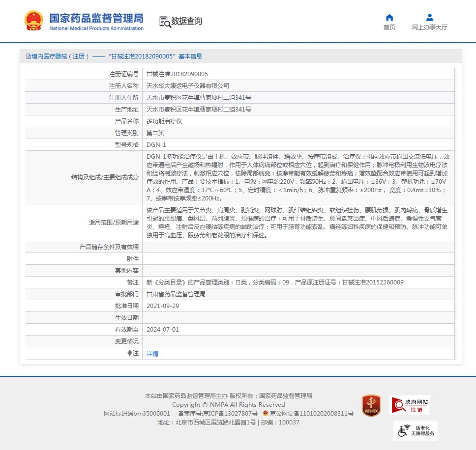The image size is (476, 450).
Task: Click the 备注 remark text
Action: coord(275,282)
